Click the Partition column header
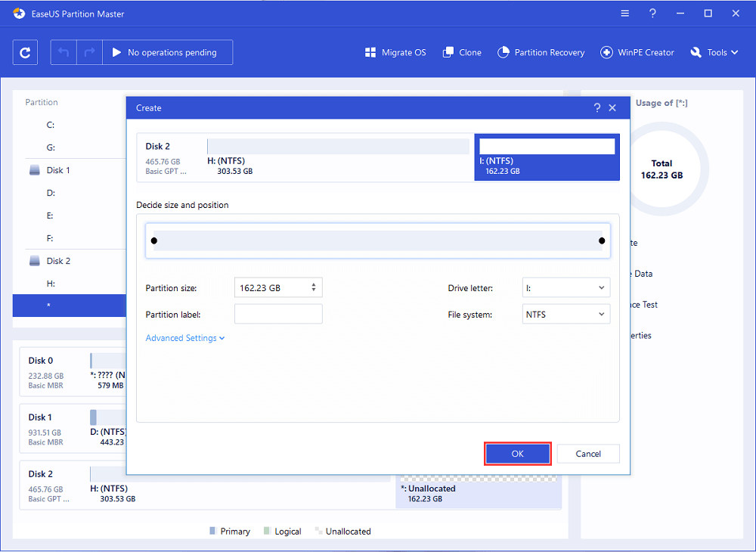The image size is (756, 552). click(42, 102)
